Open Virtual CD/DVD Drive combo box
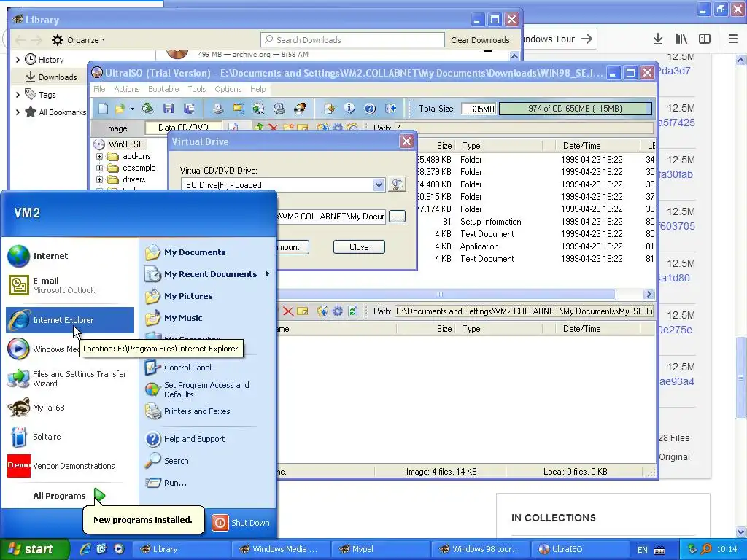The image size is (747, 560). pos(379,184)
